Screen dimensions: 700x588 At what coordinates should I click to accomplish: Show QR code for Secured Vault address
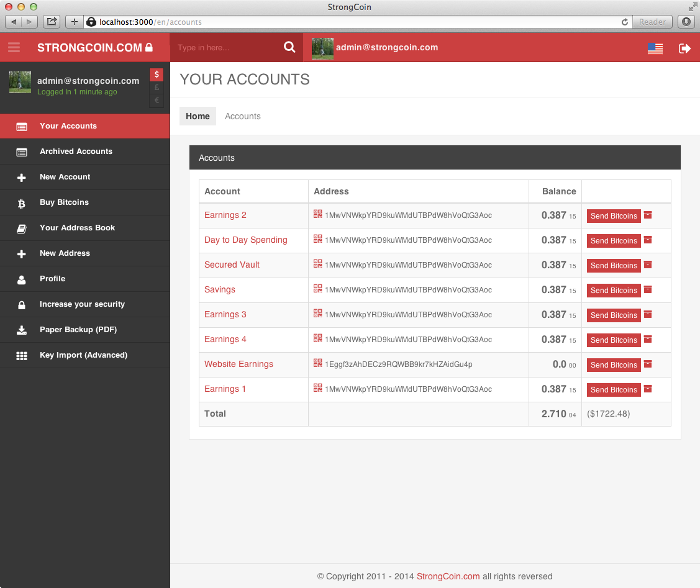pos(317,264)
